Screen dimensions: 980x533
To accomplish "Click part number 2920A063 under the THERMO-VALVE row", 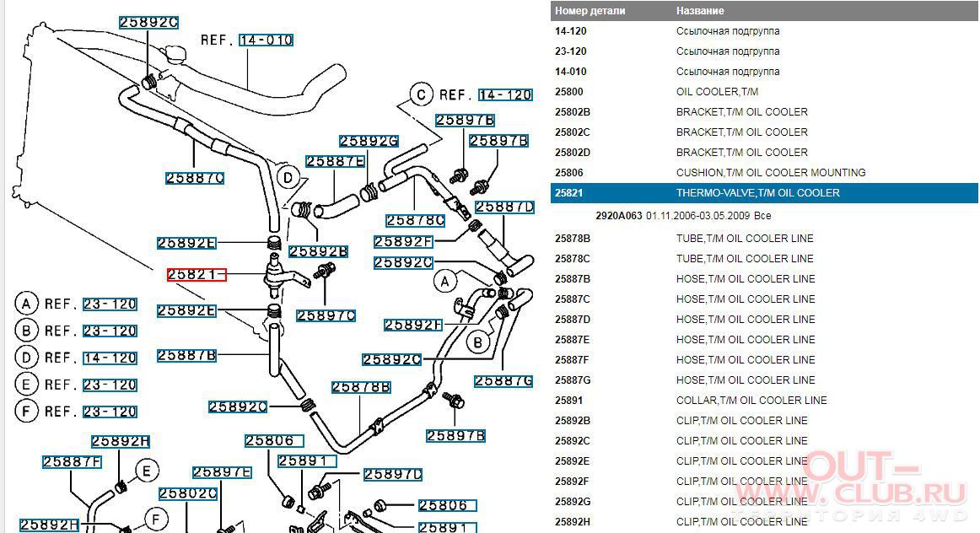I will point(619,216).
